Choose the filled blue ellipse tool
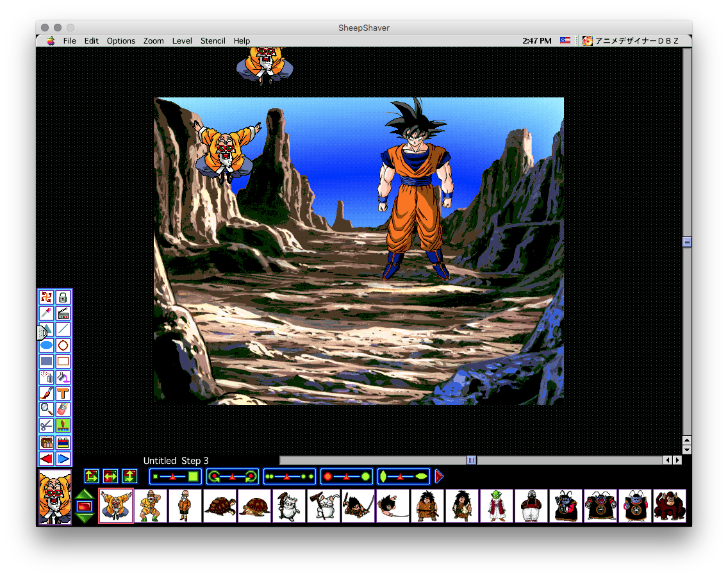 (x=46, y=345)
